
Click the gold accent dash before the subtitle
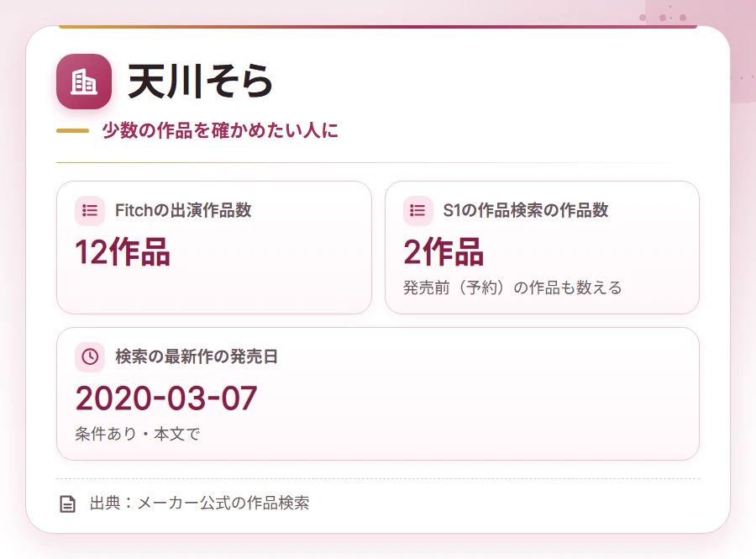[x=73, y=130]
